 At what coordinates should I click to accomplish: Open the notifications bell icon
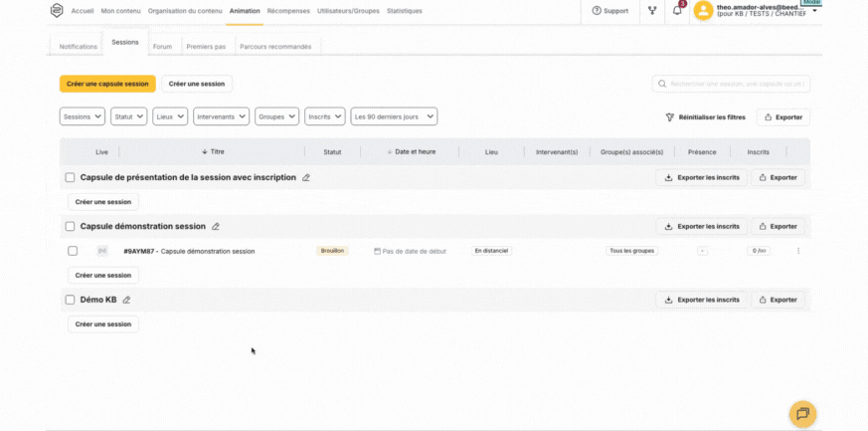[677, 11]
